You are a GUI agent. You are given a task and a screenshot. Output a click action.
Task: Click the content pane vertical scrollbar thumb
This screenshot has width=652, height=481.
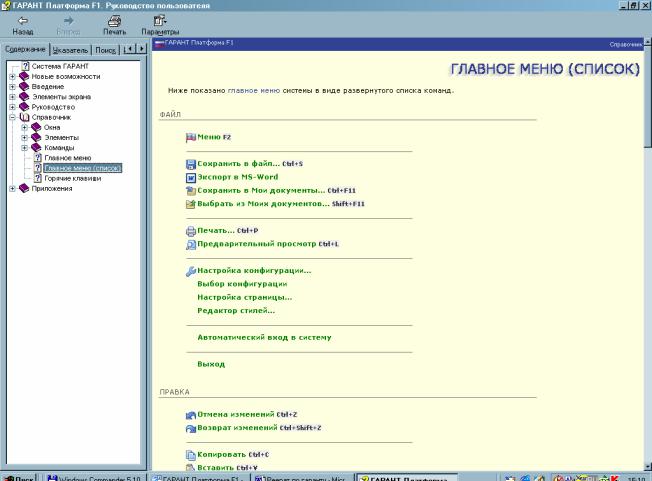point(647,98)
